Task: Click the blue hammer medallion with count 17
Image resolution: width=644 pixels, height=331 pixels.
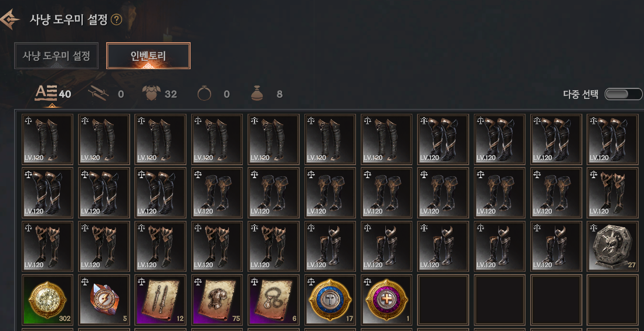Action: coord(330,300)
